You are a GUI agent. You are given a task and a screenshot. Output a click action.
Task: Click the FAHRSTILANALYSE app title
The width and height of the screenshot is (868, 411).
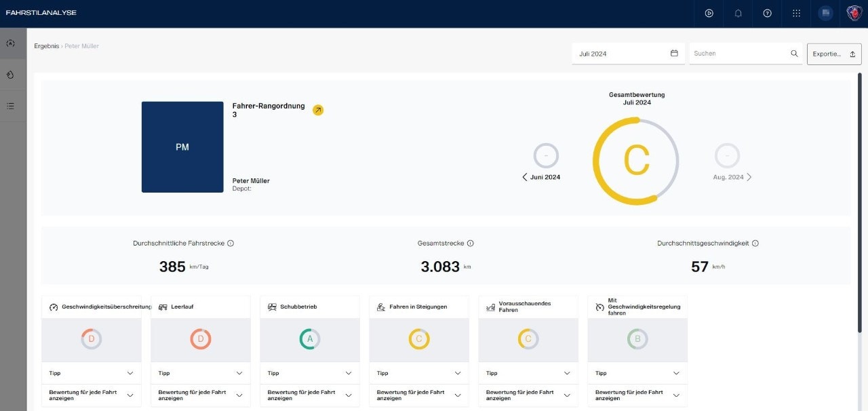tap(41, 13)
